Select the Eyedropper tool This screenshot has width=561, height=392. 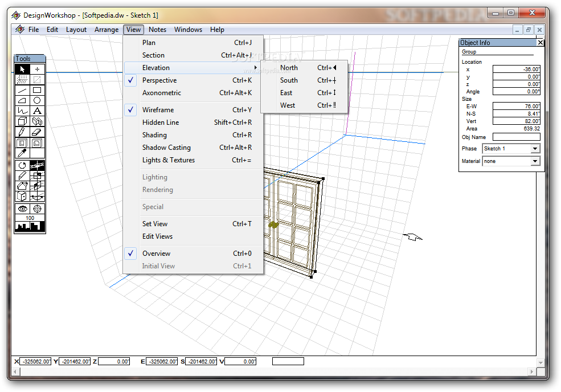pyautogui.click(x=22, y=153)
